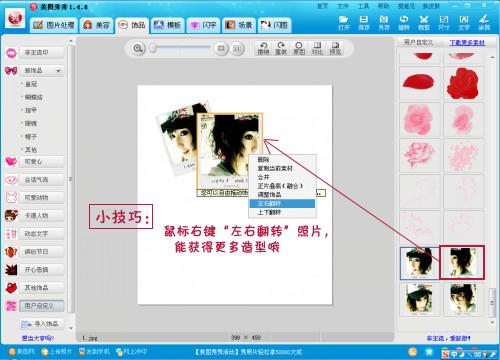The image size is (500, 360).
Task: Click the 其他饰品 category button
Action: (42, 288)
